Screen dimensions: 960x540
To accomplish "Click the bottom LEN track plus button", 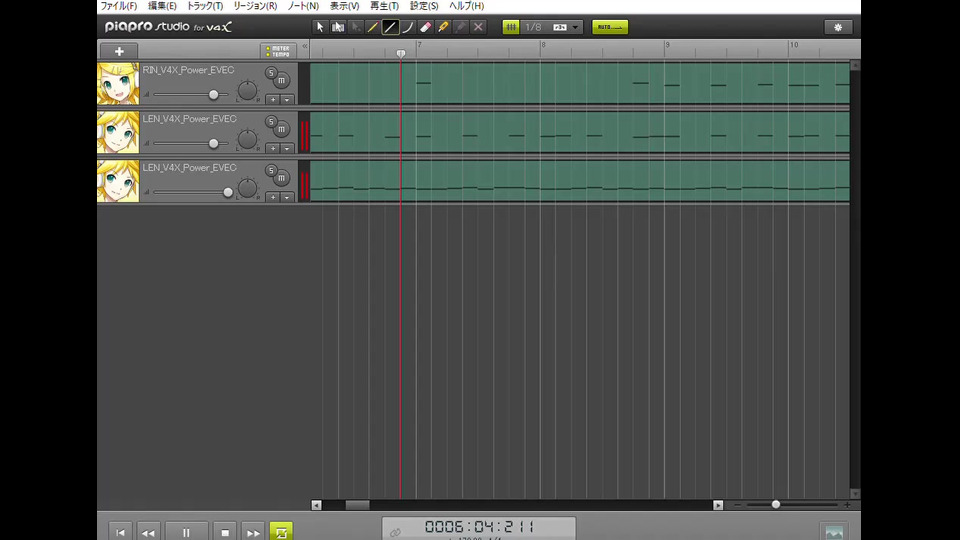I will (273, 197).
